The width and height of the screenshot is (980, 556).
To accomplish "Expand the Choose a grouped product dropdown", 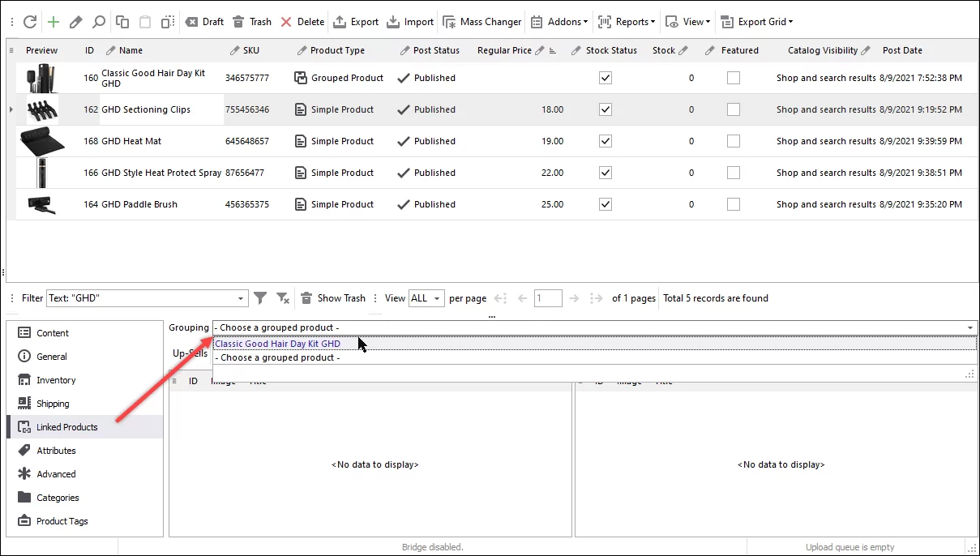I will (969, 327).
